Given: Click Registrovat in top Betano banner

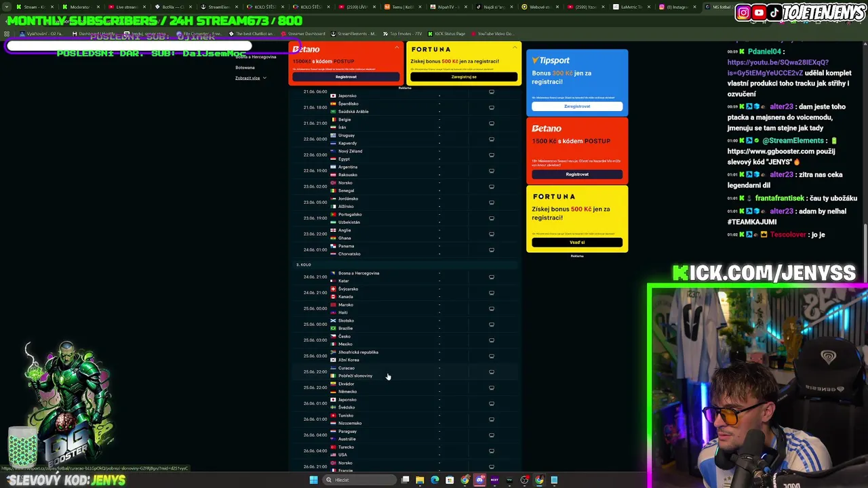Looking at the screenshot, I should [x=346, y=77].
